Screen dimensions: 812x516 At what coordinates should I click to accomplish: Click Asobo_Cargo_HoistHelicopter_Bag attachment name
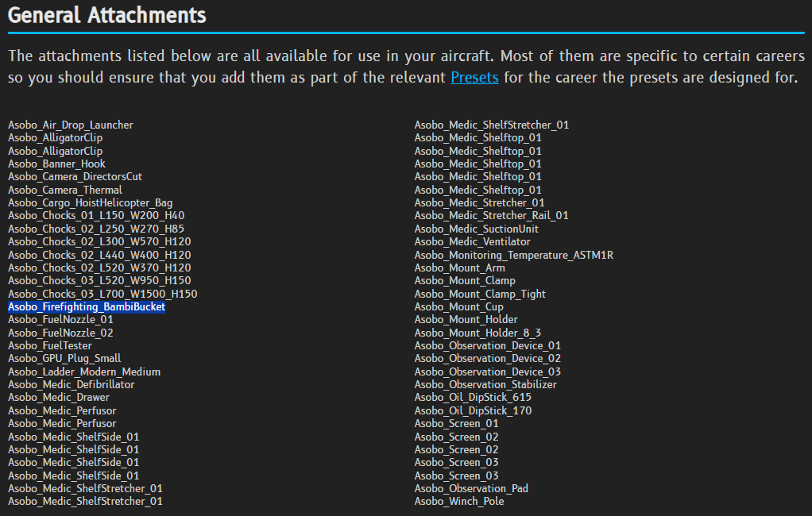coord(90,203)
